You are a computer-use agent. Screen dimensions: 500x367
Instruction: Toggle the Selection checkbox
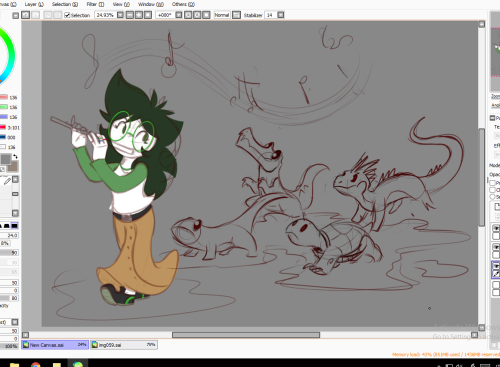click(x=67, y=15)
